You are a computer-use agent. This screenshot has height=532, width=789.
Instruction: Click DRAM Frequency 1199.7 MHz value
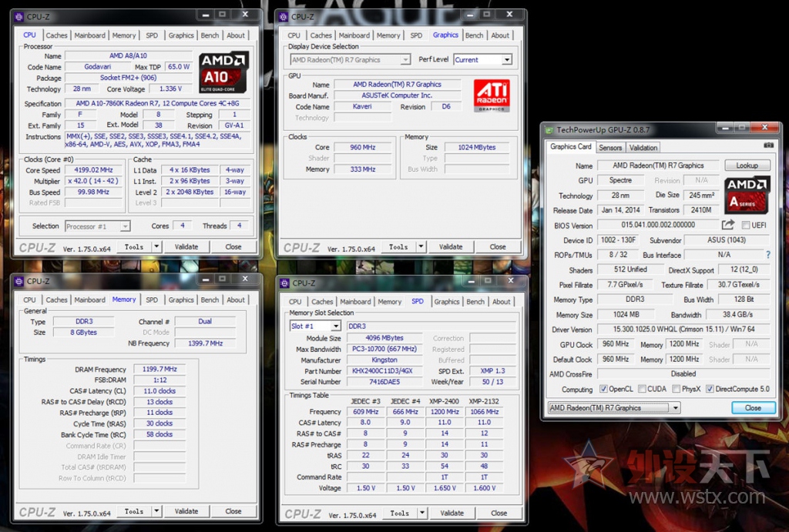[159, 369]
